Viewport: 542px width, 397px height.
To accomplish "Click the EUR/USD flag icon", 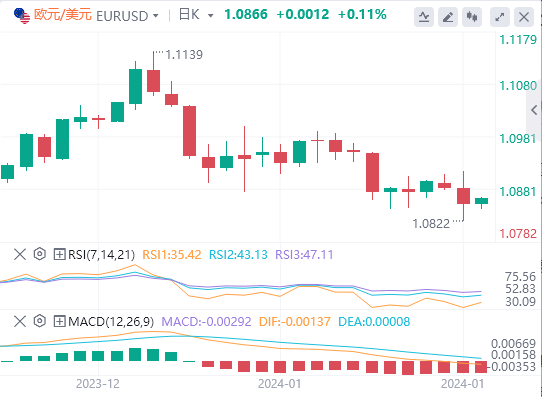I will tap(22, 16).
